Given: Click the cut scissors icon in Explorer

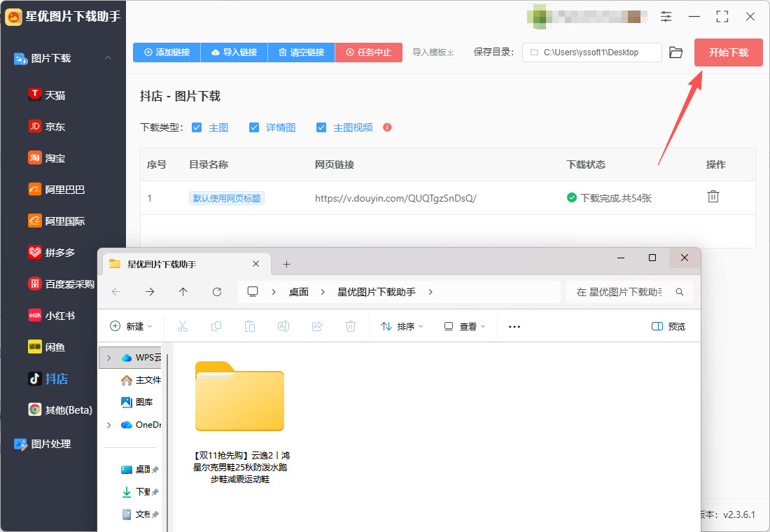Looking at the screenshot, I should click(183, 326).
